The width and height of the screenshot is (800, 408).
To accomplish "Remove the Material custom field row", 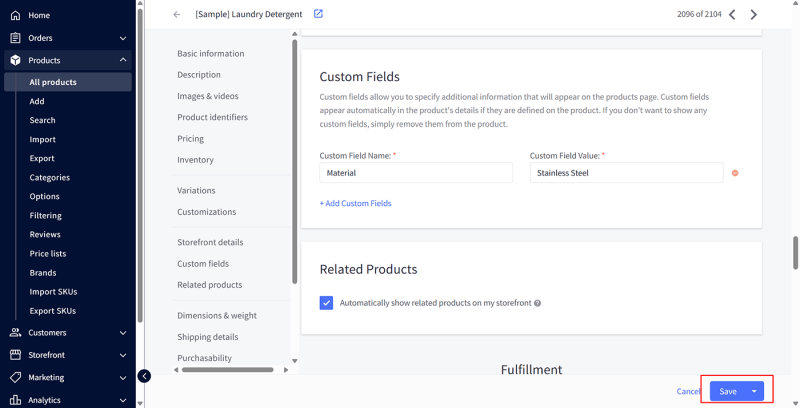I will pos(735,173).
